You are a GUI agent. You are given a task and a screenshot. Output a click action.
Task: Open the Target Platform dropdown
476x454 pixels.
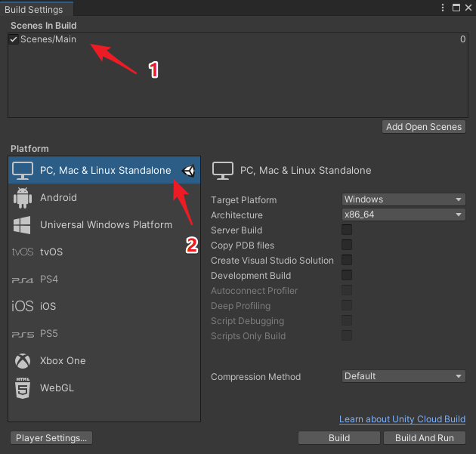(x=403, y=199)
